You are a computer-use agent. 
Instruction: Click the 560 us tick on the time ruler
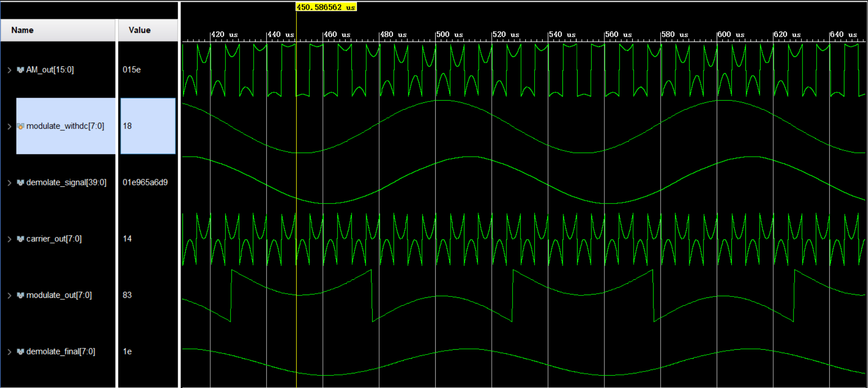619,34
